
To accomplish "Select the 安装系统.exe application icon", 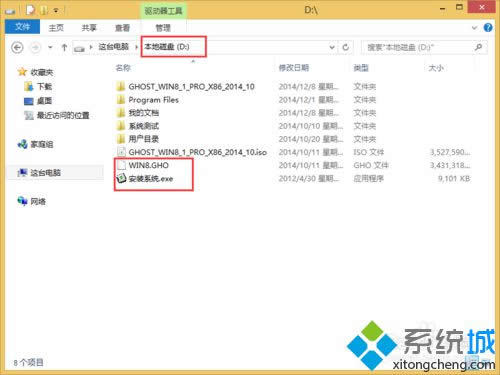I will (x=121, y=178).
